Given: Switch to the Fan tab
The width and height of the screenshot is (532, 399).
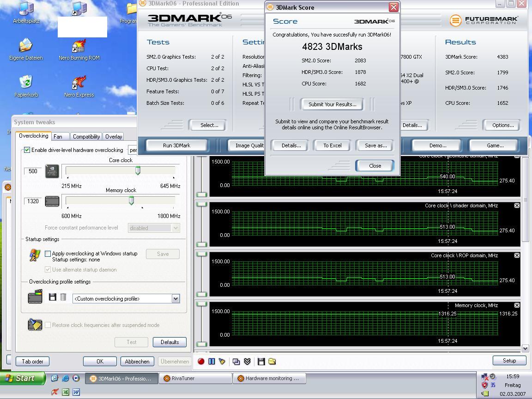Looking at the screenshot, I should click(x=60, y=136).
